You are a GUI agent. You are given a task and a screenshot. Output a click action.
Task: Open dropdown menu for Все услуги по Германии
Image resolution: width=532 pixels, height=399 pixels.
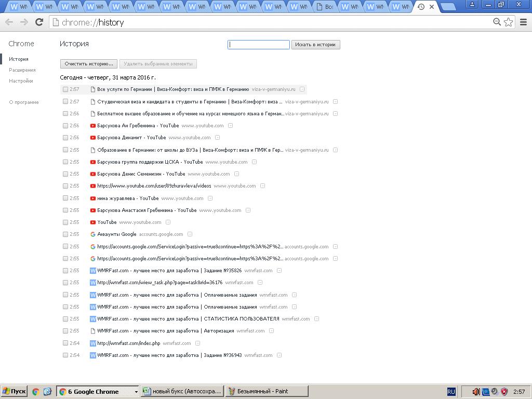point(302,89)
